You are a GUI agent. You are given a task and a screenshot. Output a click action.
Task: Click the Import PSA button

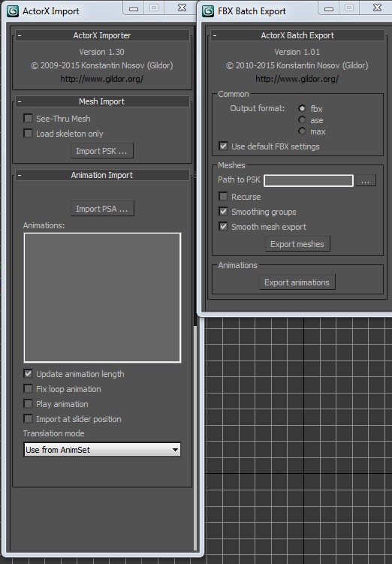click(x=102, y=209)
